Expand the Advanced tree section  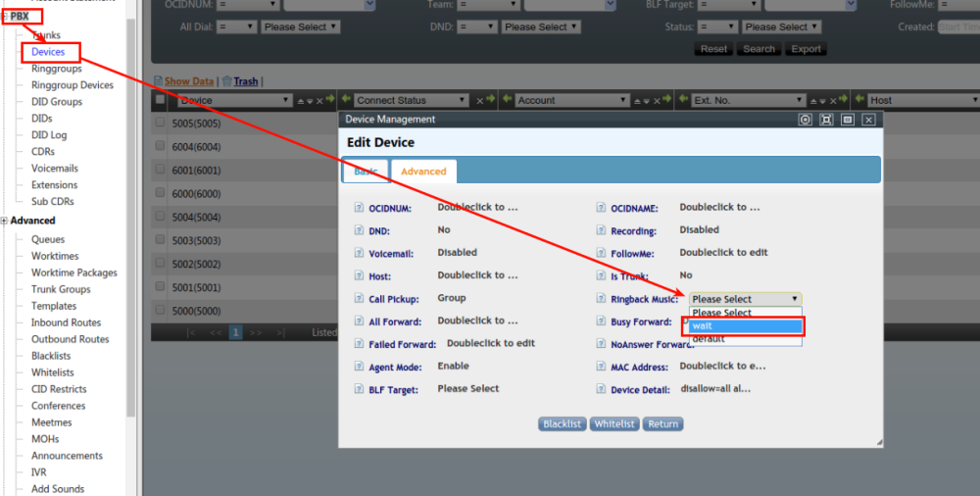click(x=4, y=221)
